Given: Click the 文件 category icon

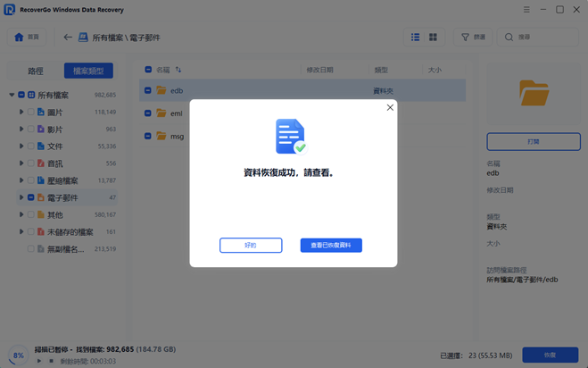Looking at the screenshot, I should coord(41,146).
